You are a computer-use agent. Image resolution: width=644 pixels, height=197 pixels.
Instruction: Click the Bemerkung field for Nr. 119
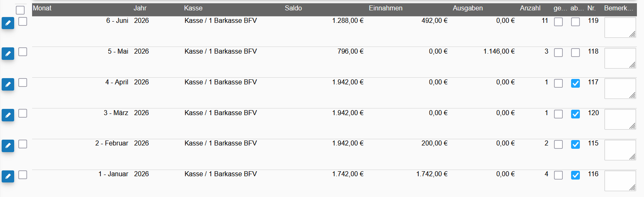click(620, 27)
